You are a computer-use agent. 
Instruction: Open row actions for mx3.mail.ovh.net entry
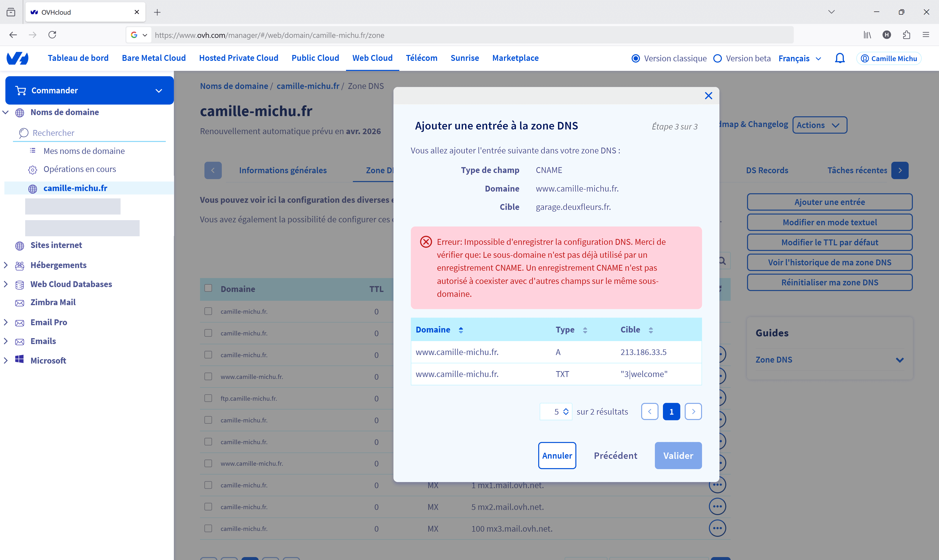(717, 528)
